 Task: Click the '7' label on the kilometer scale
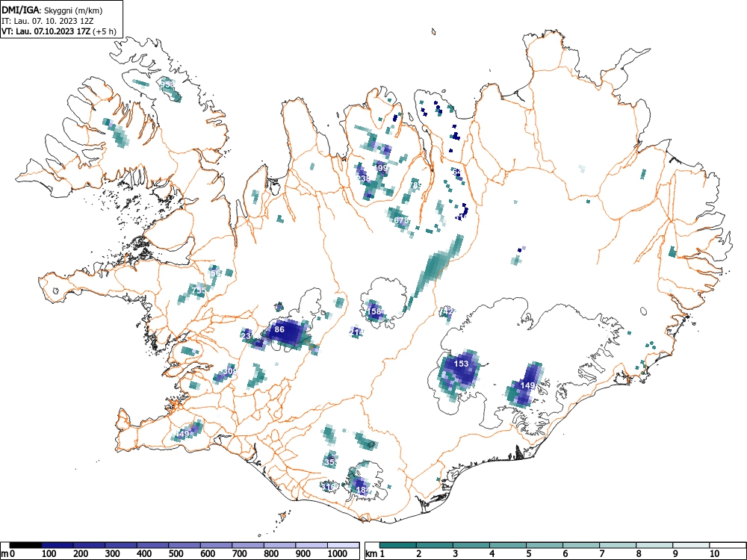pos(602,554)
